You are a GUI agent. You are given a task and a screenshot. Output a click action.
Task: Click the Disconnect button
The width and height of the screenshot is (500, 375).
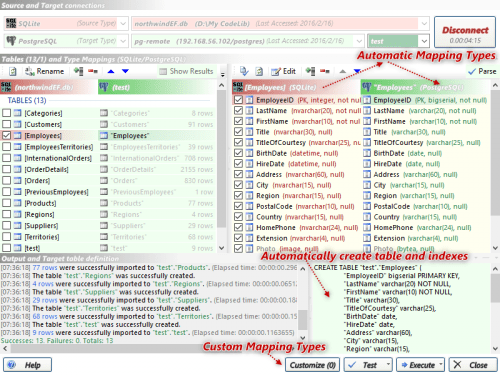click(465, 32)
